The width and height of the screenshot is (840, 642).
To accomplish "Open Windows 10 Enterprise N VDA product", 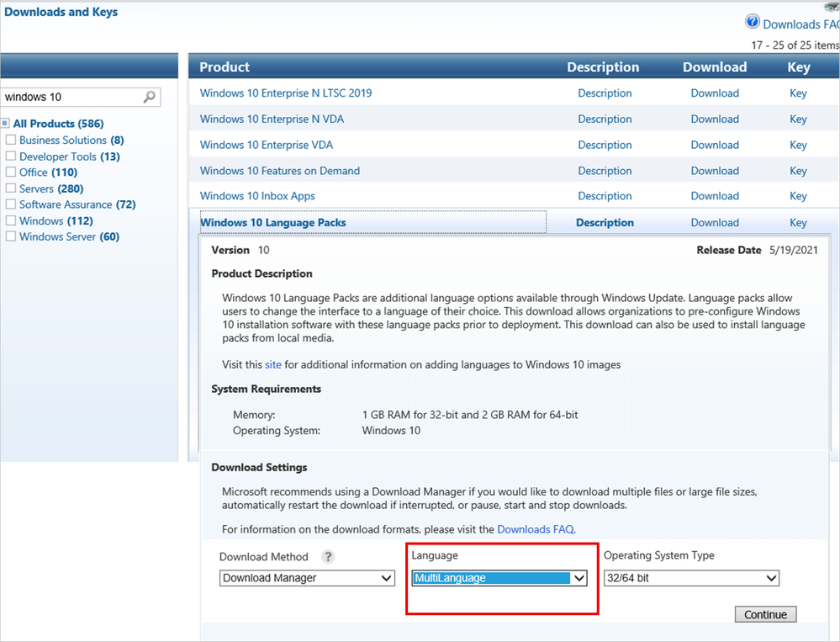I will click(272, 119).
